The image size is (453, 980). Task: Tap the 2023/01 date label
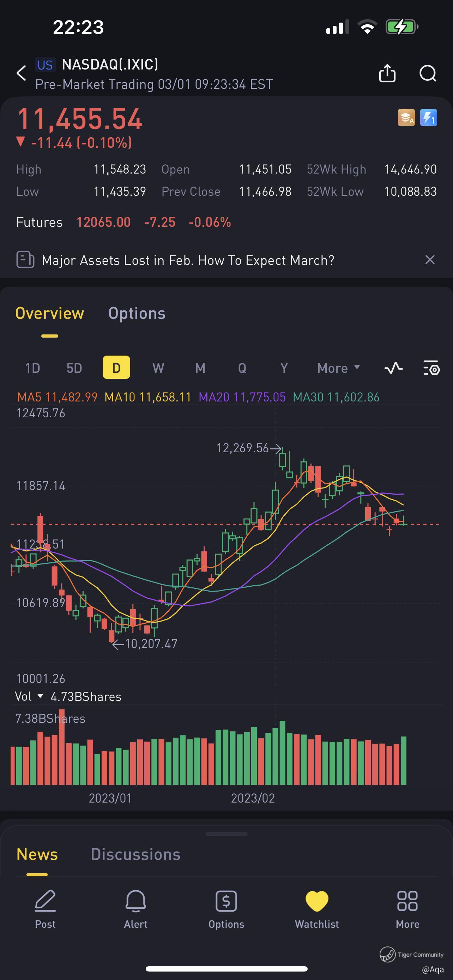110,798
